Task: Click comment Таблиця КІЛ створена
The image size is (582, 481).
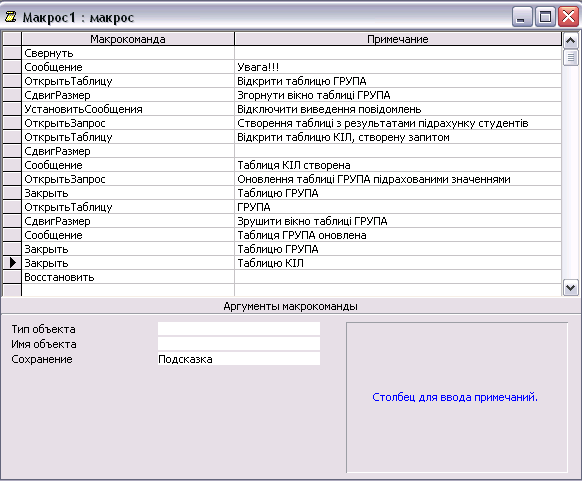Action: coord(398,165)
